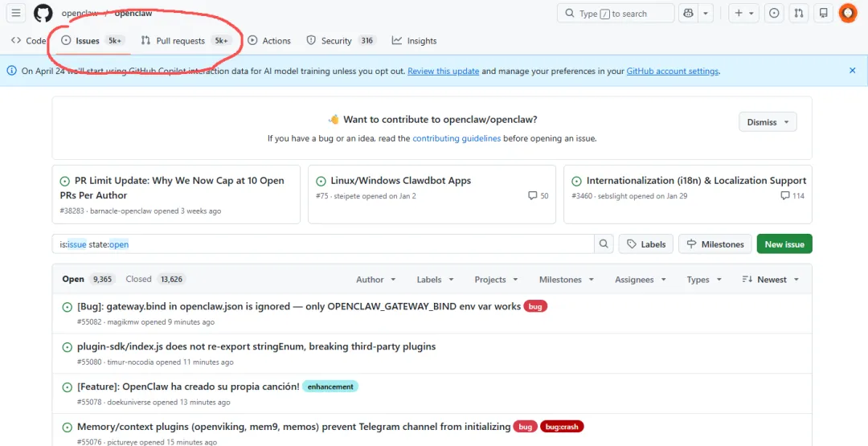The height and width of the screenshot is (446, 868).
Task: Expand the Milestones filter dropdown
Action: coord(567,280)
